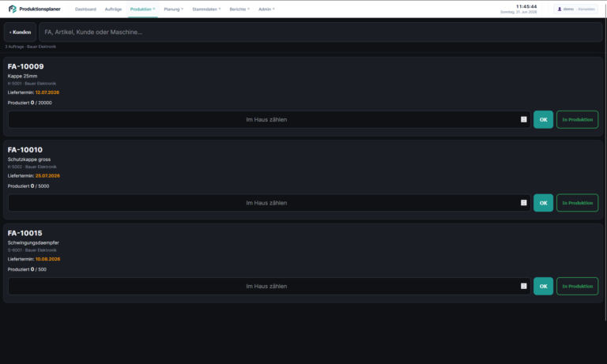
Task: Confirm FA-10009 with the OK button
Action: pos(543,119)
